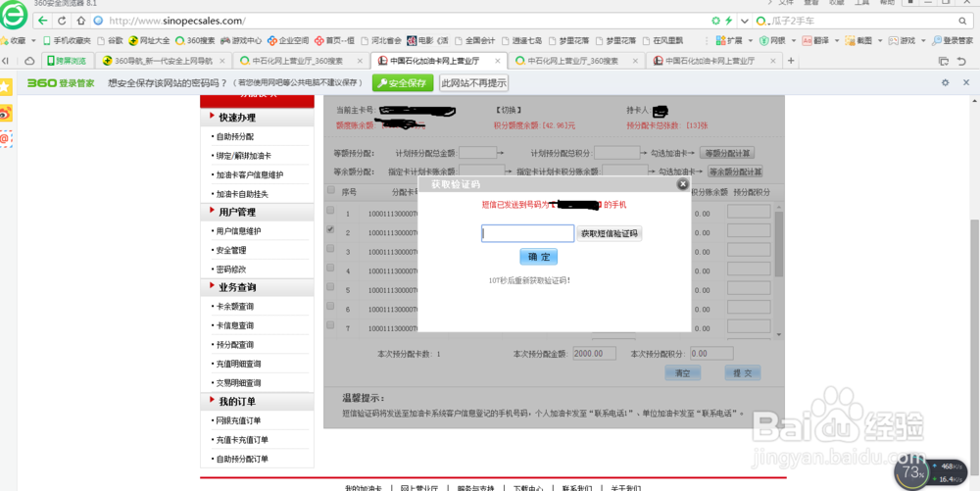The image size is (980, 491).
Task: Expand the 游戏 dropdown arrow
Action: (x=922, y=40)
